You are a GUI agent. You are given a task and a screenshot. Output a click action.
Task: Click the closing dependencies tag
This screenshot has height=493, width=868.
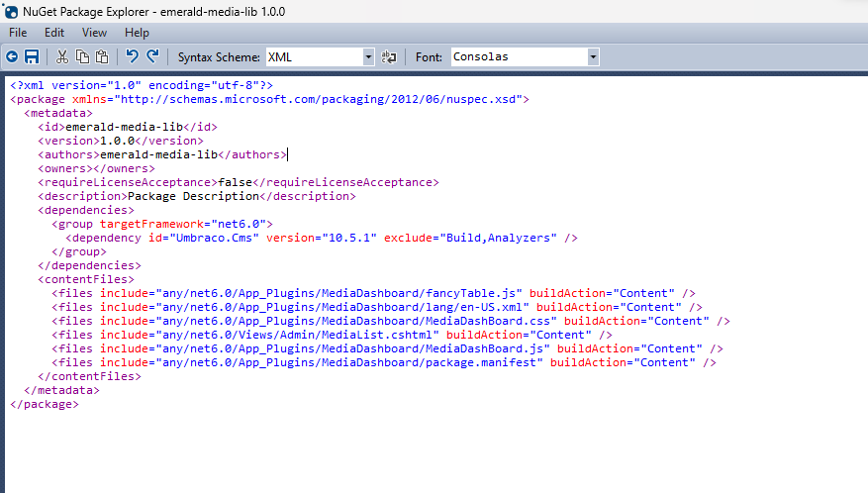pos(90,265)
